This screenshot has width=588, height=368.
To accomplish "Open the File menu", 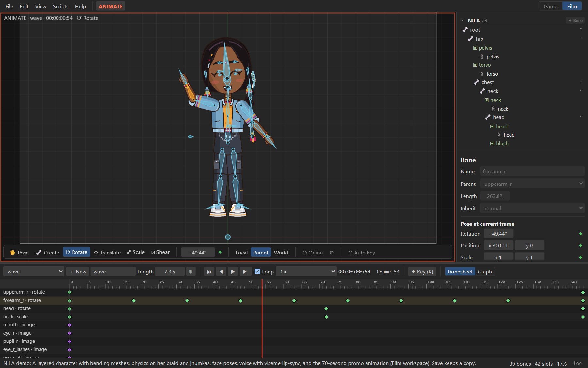I will point(9,6).
